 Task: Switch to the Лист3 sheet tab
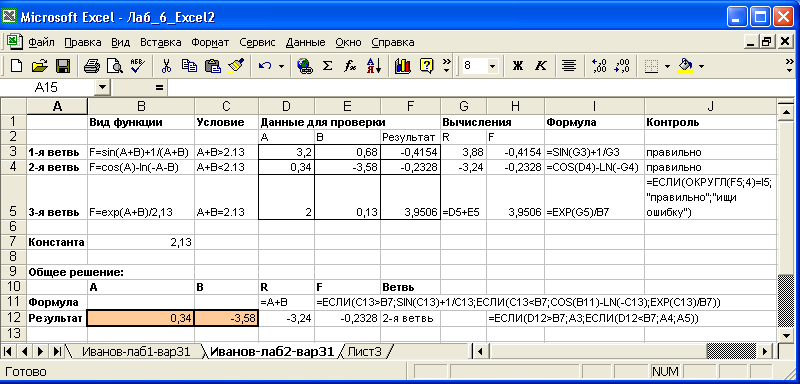point(364,351)
